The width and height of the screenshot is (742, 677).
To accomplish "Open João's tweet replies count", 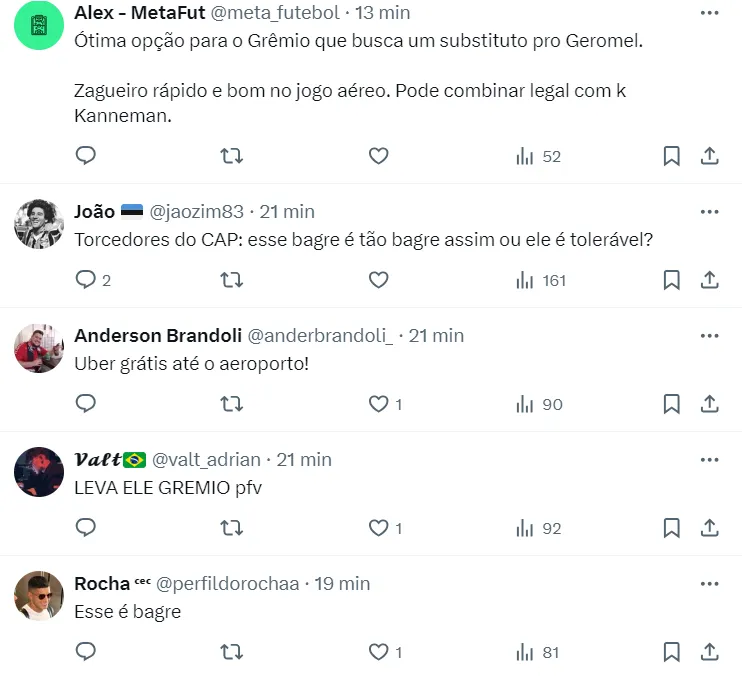I will [93, 280].
